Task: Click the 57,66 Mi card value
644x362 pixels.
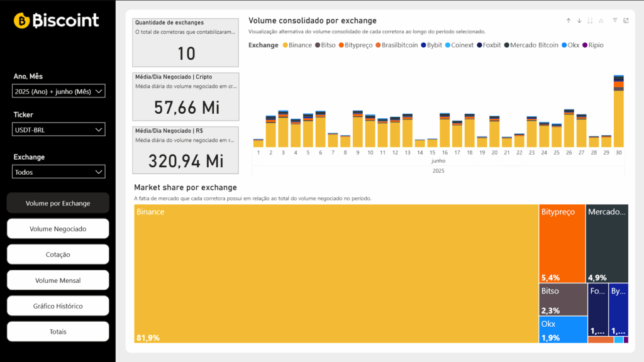Action: click(x=187, y=107)
